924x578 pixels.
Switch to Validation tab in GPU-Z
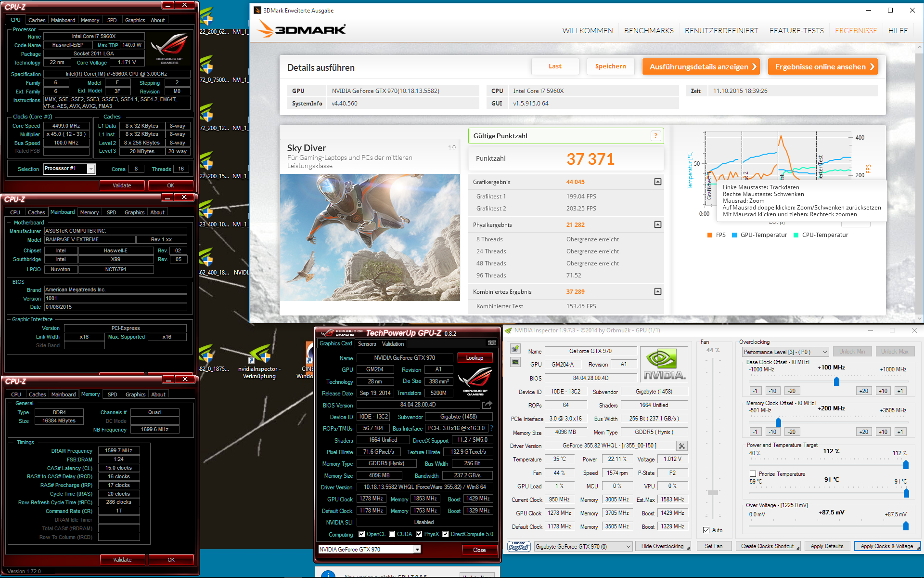click(x=393, y=344)
